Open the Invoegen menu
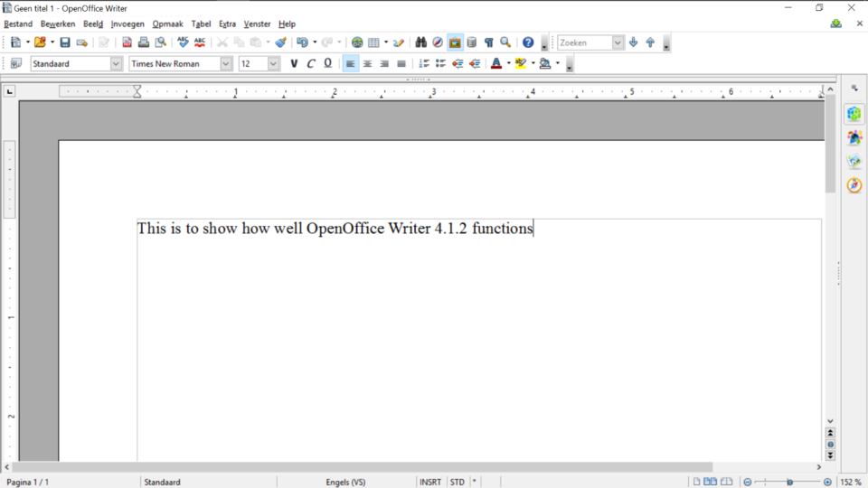This screenshot has width=868, height=488. pos(127,23)
